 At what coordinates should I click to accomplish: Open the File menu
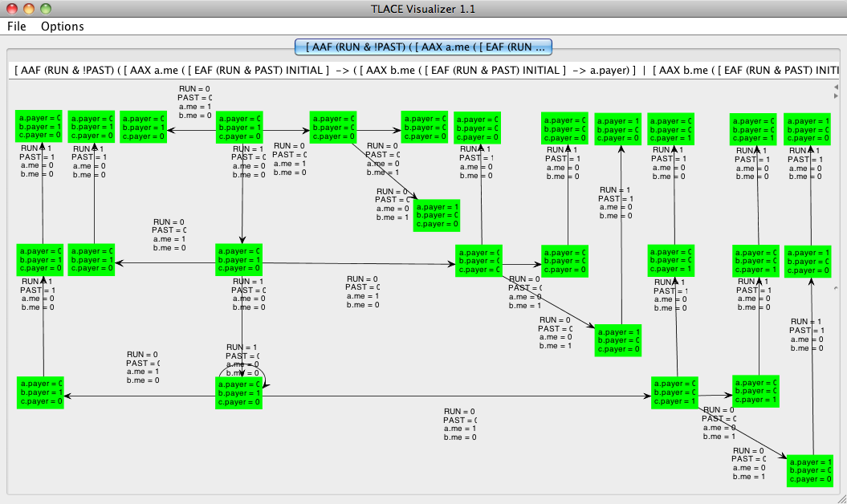(17, 26)
